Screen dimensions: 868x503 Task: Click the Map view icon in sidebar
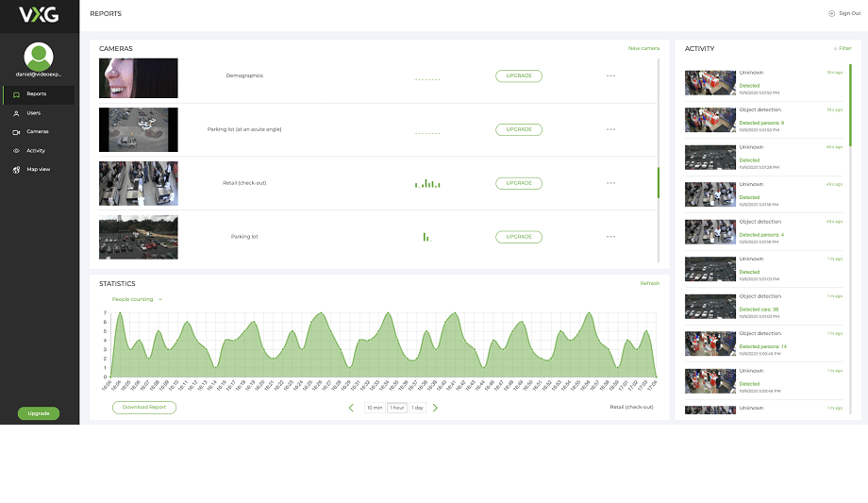click(x=16, y=170)
